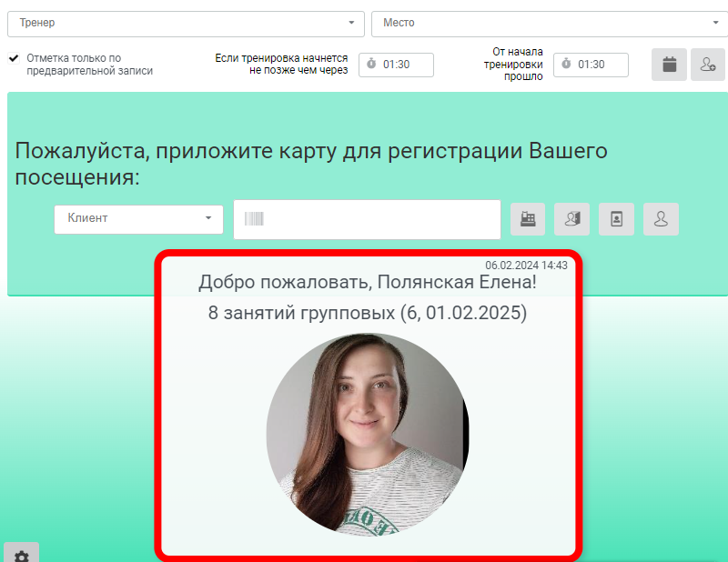Click 'Отметка только по предварительной записи' label
This screenshot has width=728, height=562.
click(x=89, y=65)
